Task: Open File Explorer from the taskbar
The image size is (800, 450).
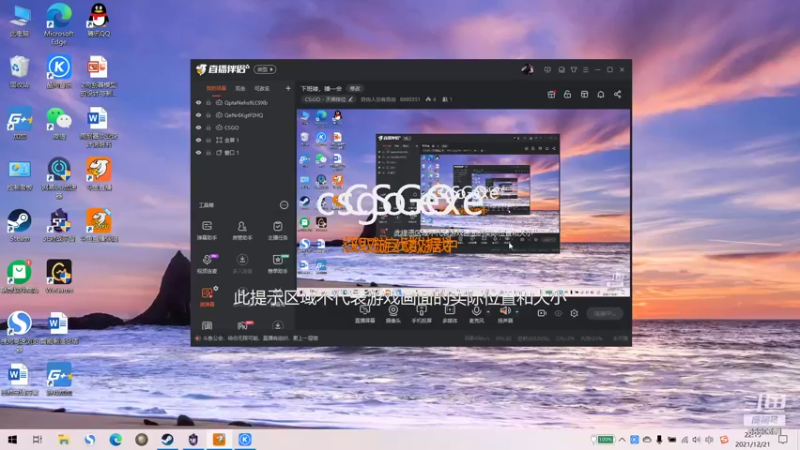Action: [63, 439]
